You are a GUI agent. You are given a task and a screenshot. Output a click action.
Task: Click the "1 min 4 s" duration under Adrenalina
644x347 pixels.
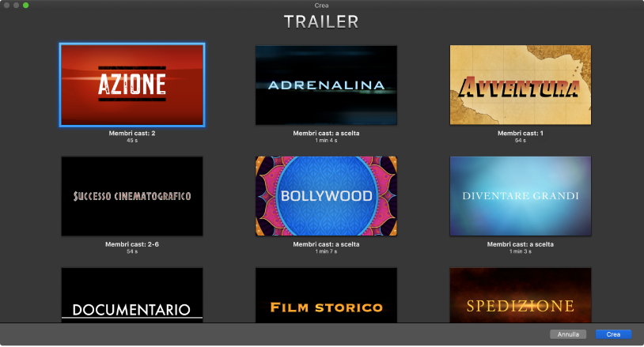pos(326,141)
